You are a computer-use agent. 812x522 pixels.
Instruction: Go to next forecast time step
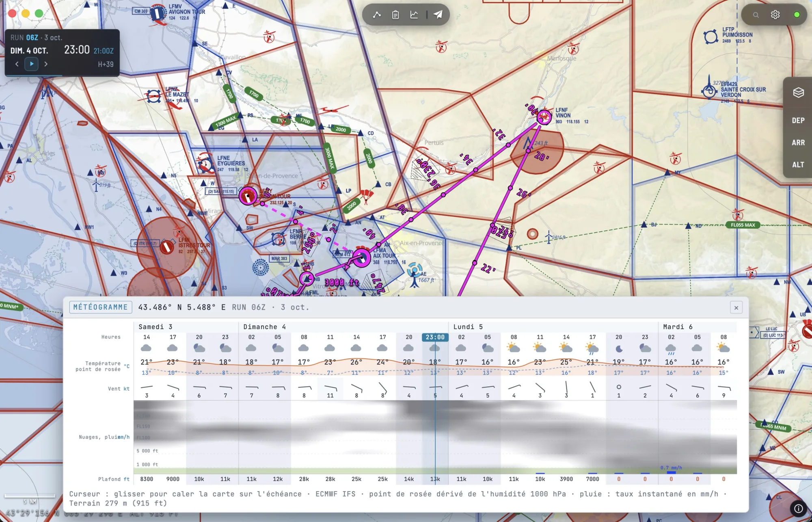46,64
